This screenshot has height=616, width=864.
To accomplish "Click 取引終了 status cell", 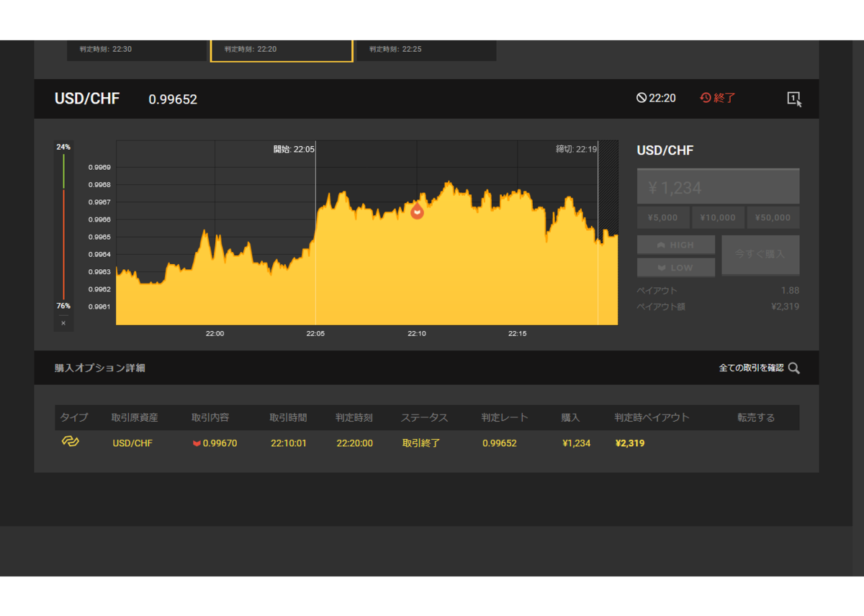I will point(420,443).
